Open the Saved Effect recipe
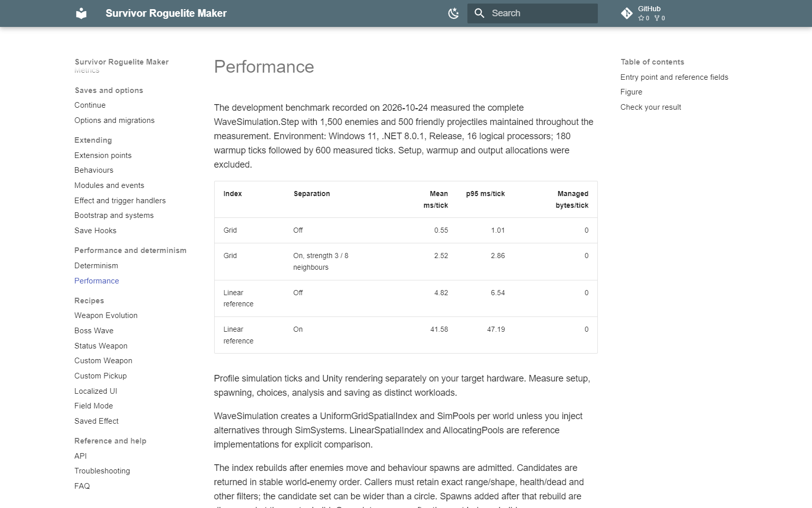Image resolution: width=812 pixels, height=508 pixels. click(96, 421)
